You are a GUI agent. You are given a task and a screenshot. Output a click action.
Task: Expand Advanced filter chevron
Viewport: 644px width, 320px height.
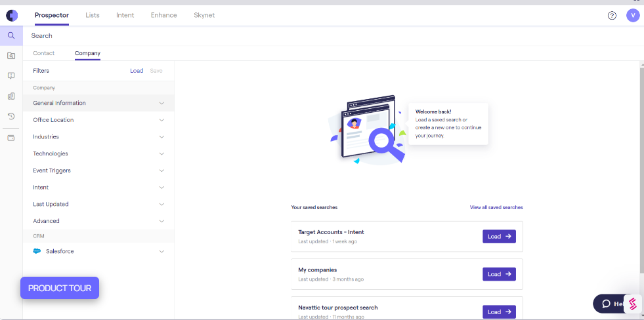[162, 221]
